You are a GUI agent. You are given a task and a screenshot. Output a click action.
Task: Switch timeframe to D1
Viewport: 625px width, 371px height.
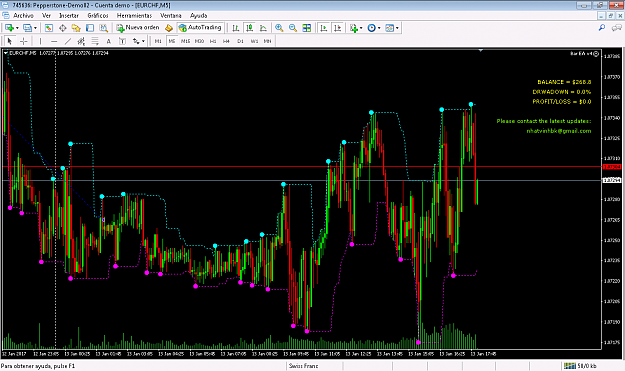[x=240, y=41]
